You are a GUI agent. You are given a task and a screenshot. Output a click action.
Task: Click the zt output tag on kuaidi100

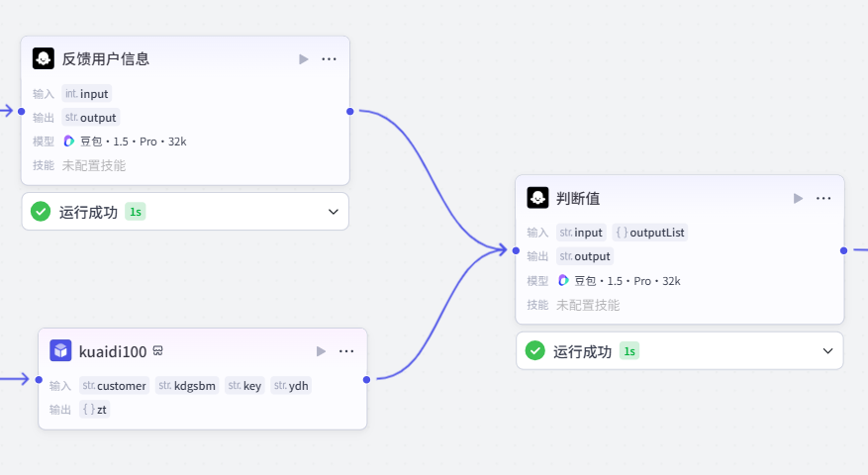click(x=95, y=410)
